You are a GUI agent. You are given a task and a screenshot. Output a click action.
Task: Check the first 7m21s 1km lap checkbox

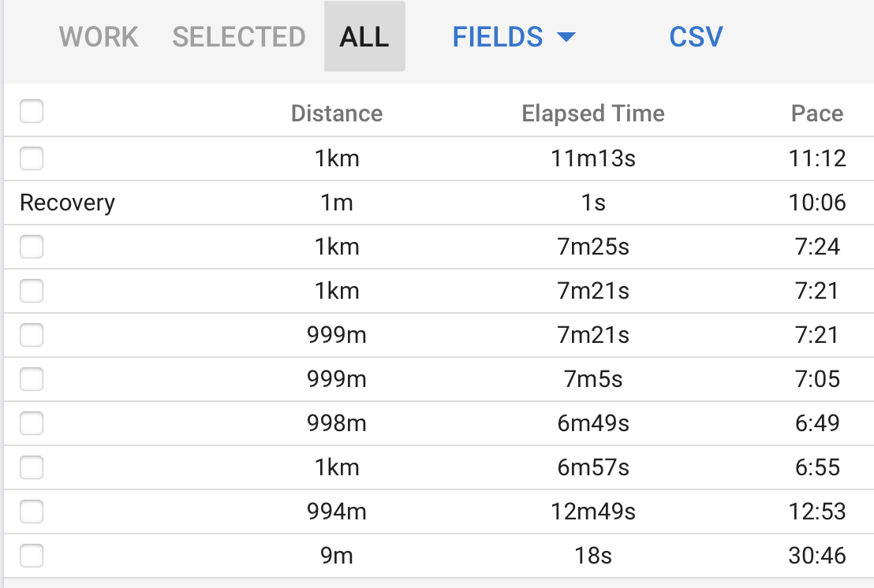(x=32, y=291)
